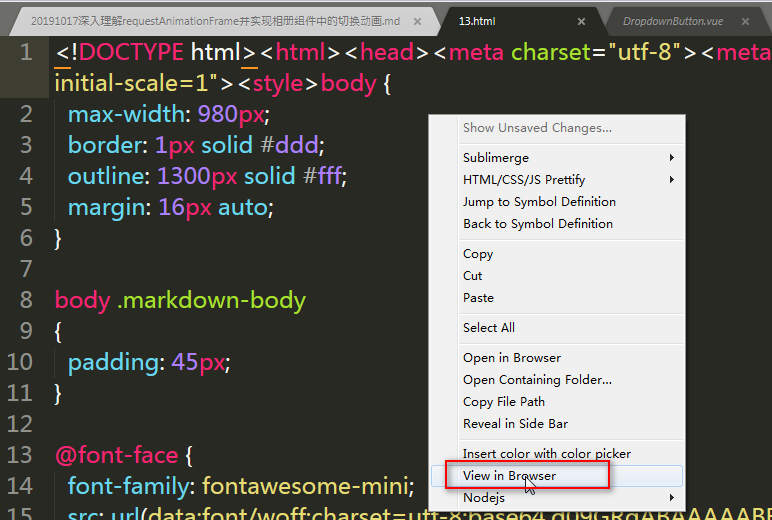Choose Copy from the context menu

pos(478,254)
